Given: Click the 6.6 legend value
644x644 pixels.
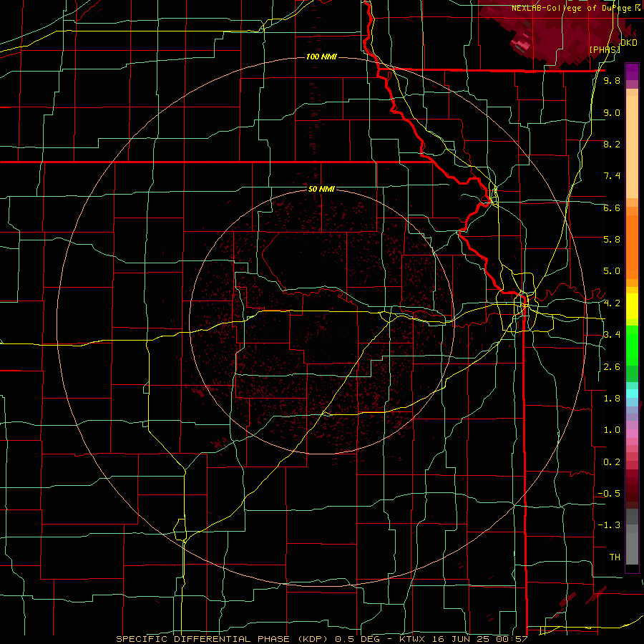Looking at the screenshot, I should tap(612, 208).
